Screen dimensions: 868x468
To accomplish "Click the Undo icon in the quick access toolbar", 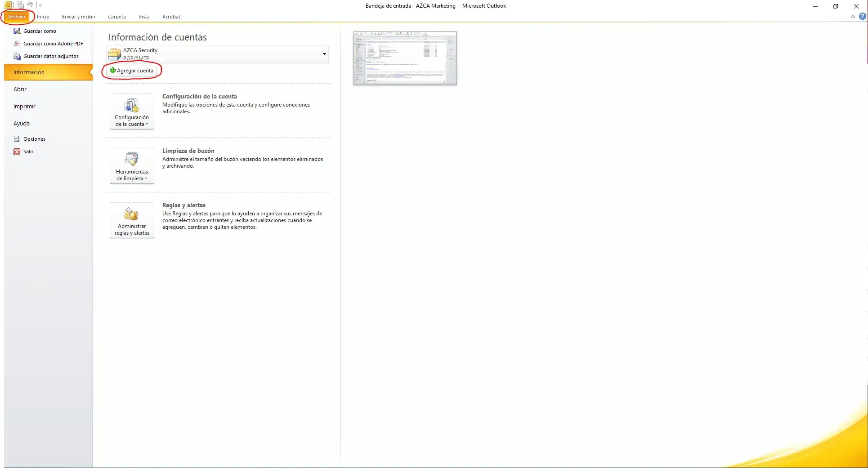I will coord(30,5).
